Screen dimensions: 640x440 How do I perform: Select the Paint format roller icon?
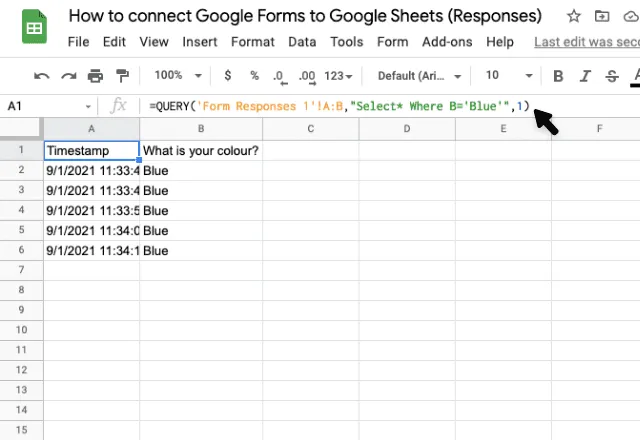point(122,76)
